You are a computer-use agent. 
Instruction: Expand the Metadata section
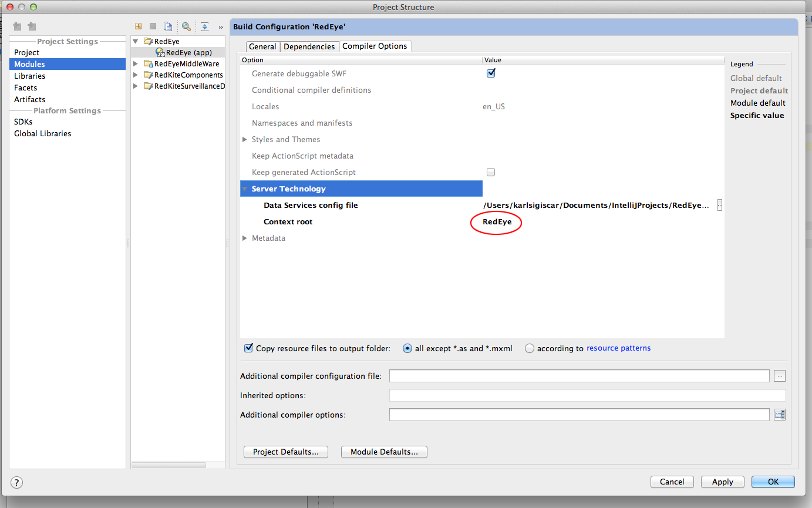245,238
